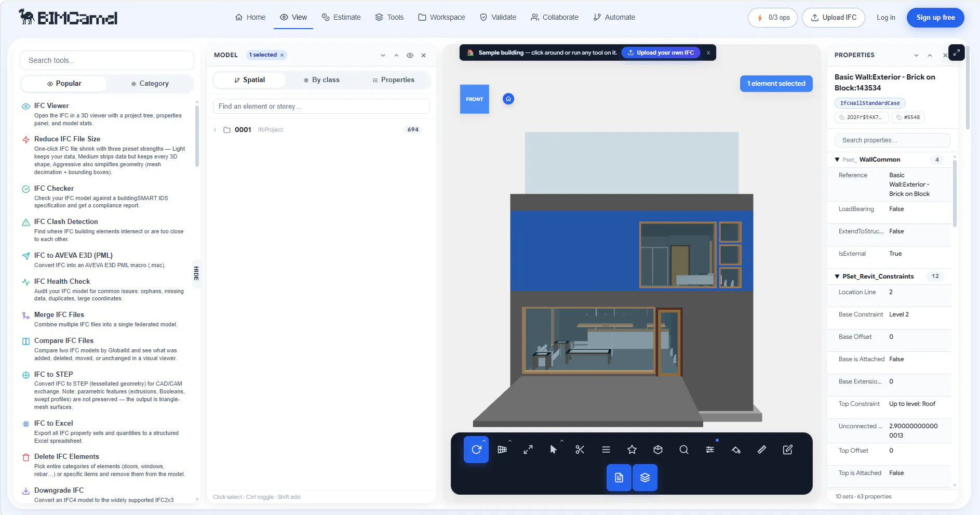
Task: Click the fit-to-view expand arrows tool
Action: click(x=528, y=450)
